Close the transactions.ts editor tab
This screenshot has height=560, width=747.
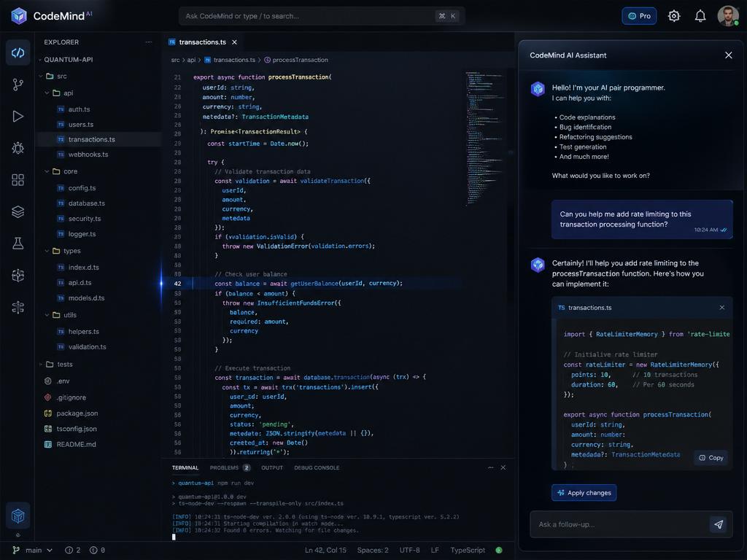(234, 42)
